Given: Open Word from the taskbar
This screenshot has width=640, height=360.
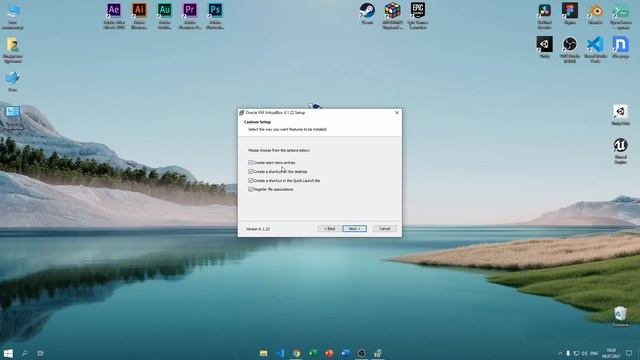Looking at the screenshot, I should click(x=345, y=353).
